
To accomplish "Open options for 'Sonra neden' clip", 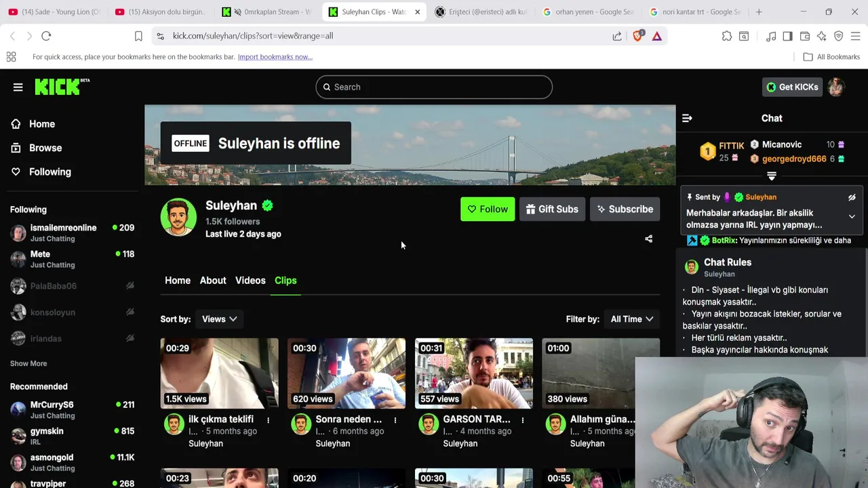I will click(395, 420).
